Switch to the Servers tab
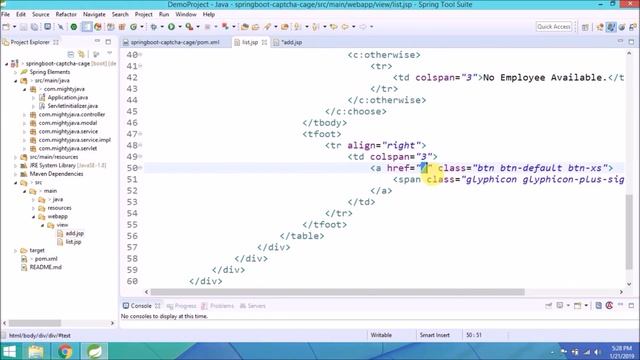The image size is (640, 360). click(253, 306)
